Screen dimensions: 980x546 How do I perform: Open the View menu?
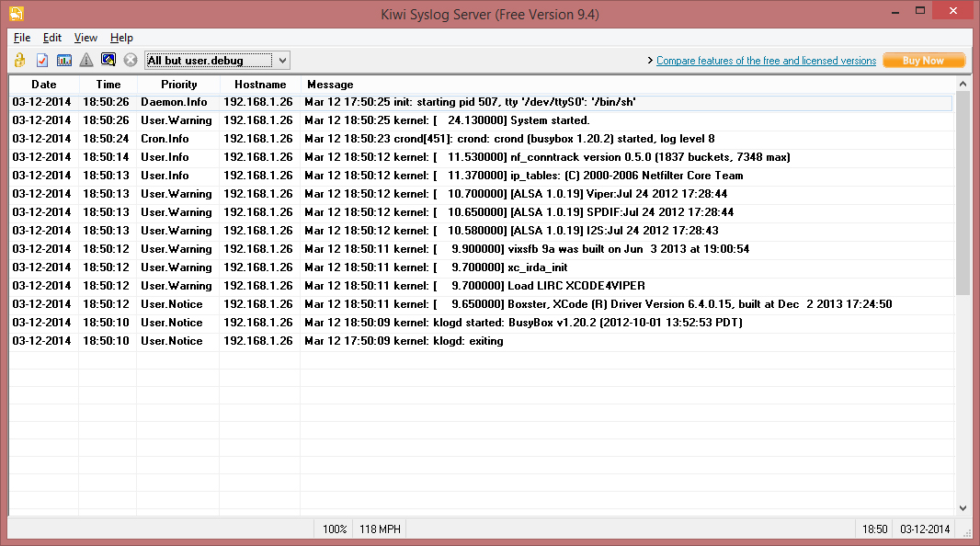tap(85, 38)
